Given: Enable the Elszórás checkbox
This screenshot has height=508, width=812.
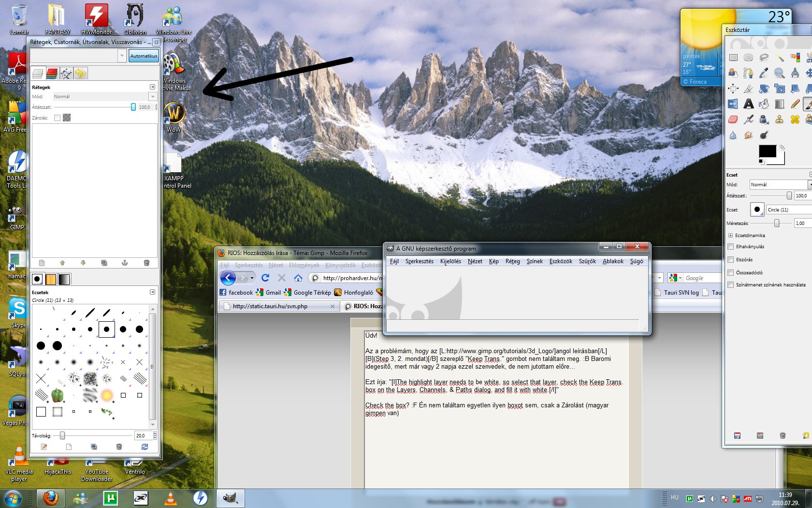Looking at the screenshot, I should 731,260.
